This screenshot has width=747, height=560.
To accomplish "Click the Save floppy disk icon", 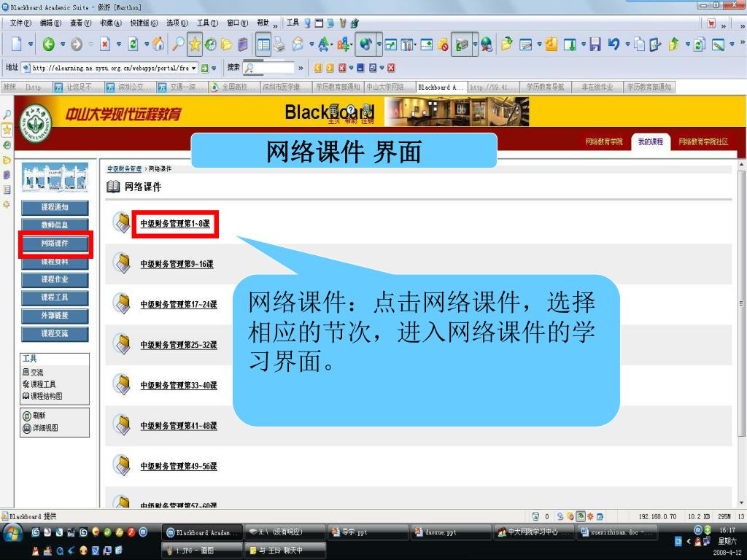I will (x=595, y=44).
